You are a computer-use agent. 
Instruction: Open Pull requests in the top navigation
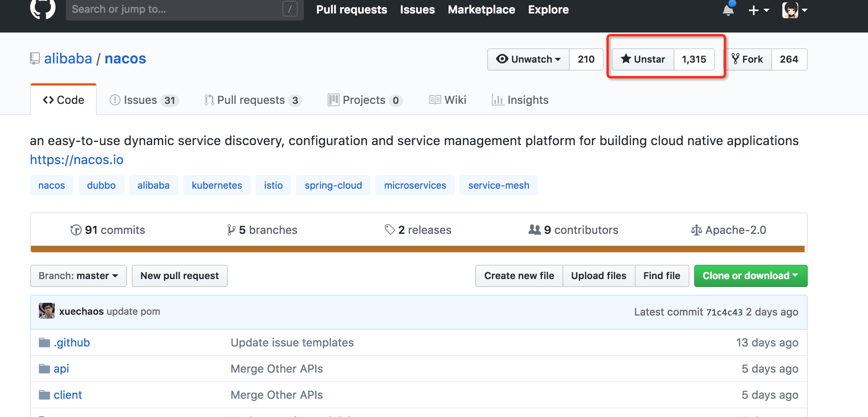point(351,10)
